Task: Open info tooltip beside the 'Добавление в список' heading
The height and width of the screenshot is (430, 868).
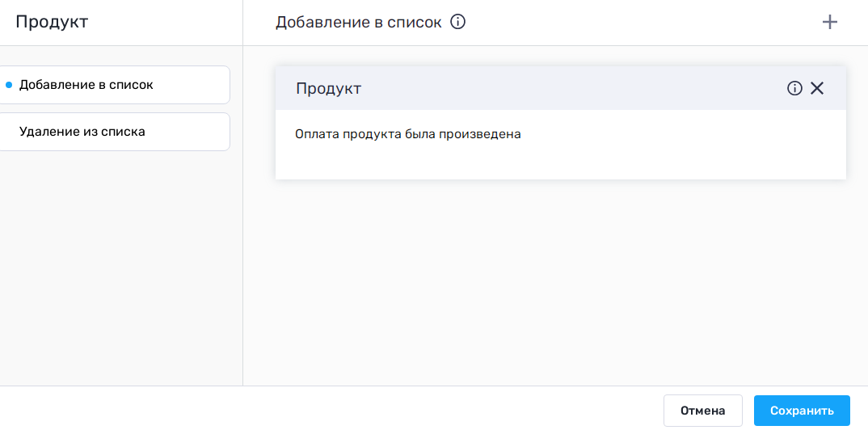Action: coord(458,23)
